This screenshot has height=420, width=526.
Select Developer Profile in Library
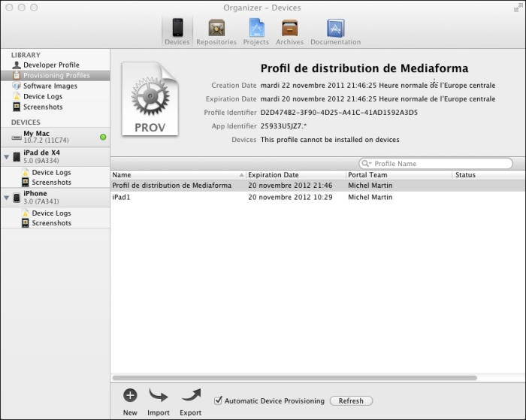(50, 65)
